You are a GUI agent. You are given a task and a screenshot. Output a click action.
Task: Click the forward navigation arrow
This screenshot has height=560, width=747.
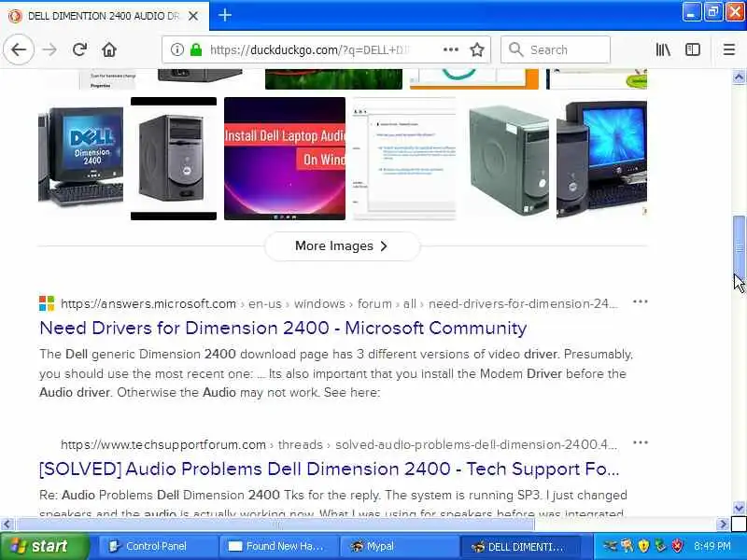tap(49, 49)
